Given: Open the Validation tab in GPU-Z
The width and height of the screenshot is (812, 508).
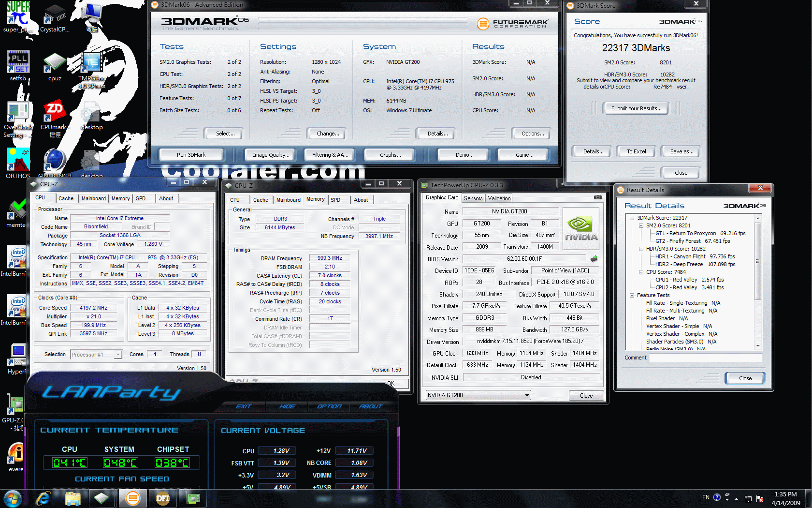Looking at the screenshot, I should (499, 198).
